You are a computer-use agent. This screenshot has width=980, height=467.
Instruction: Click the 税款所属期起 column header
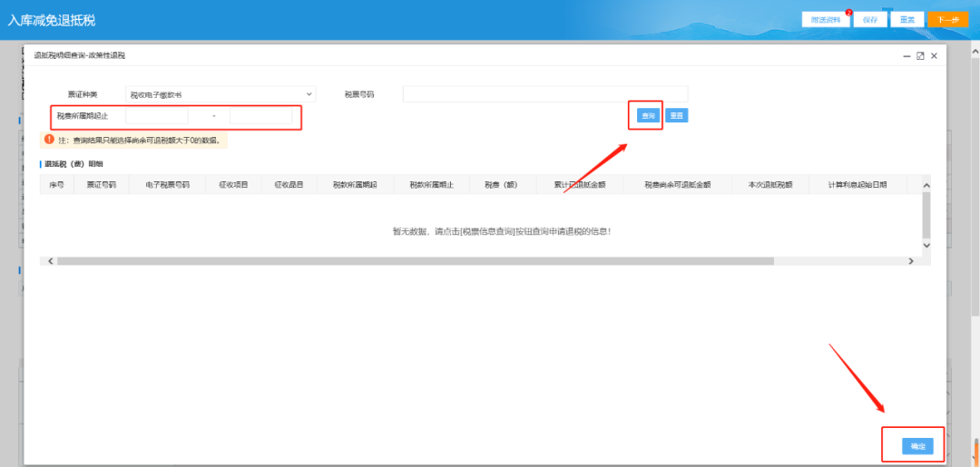[x=355, y=185]
